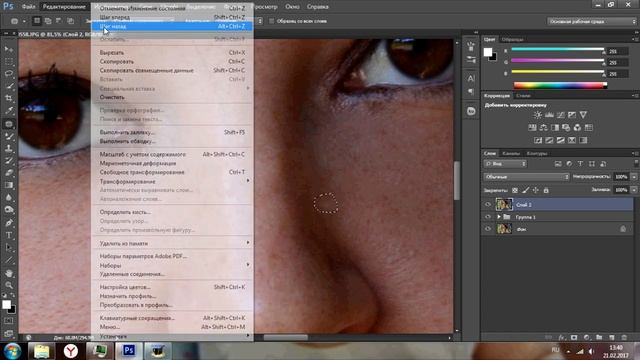Open the fill (Заливка) slider arrow

coord(634,190)
